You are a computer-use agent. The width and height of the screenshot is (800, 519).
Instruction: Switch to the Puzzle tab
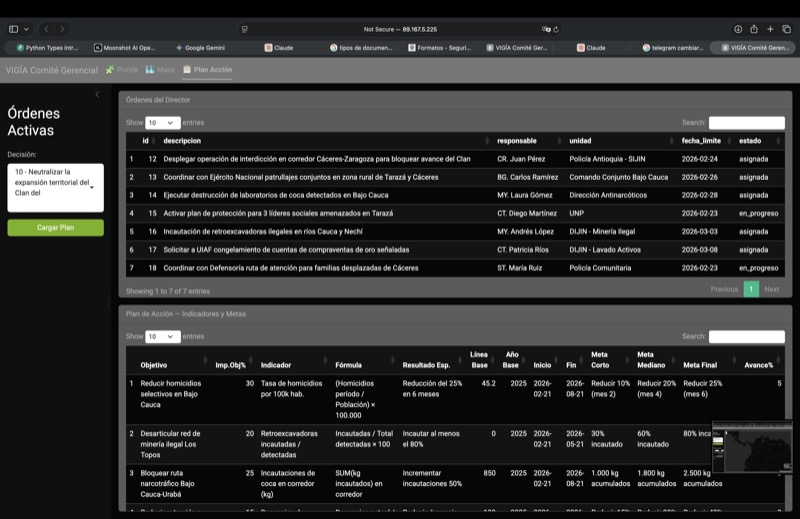122,70
